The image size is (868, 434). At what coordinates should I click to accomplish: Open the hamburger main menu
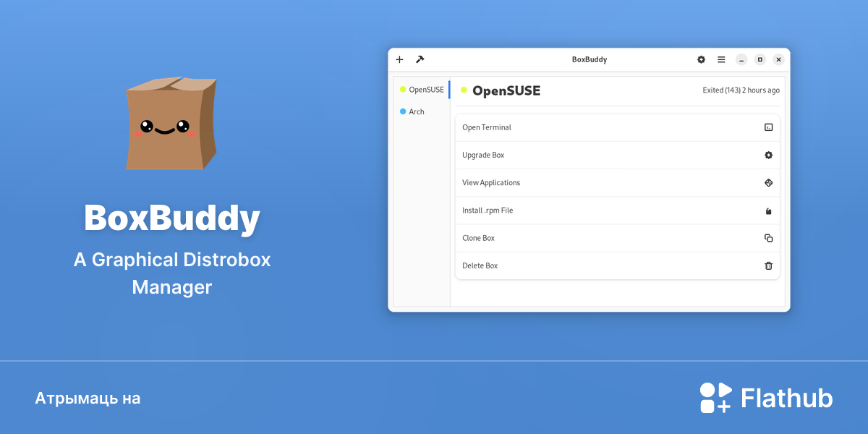(x=721, y=59)
